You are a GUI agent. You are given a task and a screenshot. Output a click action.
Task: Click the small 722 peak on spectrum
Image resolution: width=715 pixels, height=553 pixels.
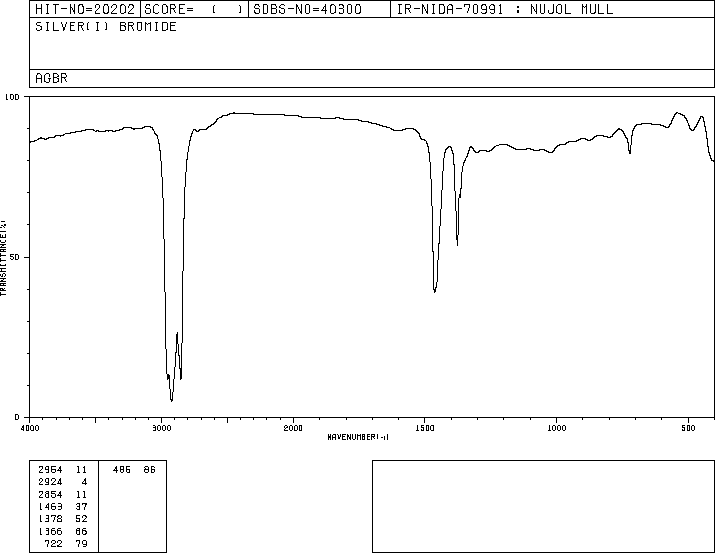coord(630,152)
